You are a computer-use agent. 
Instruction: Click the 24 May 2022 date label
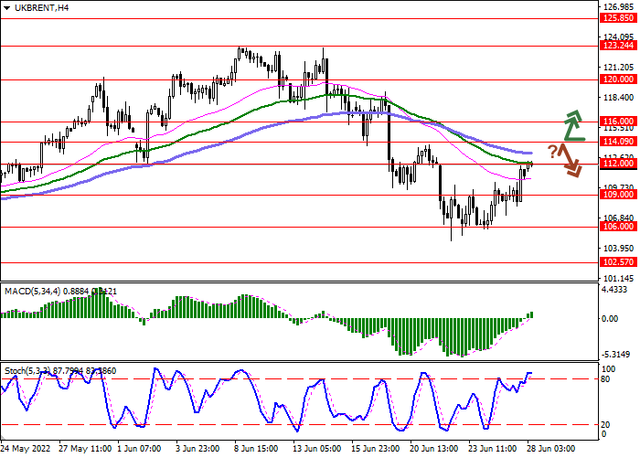tap(26, 449)
